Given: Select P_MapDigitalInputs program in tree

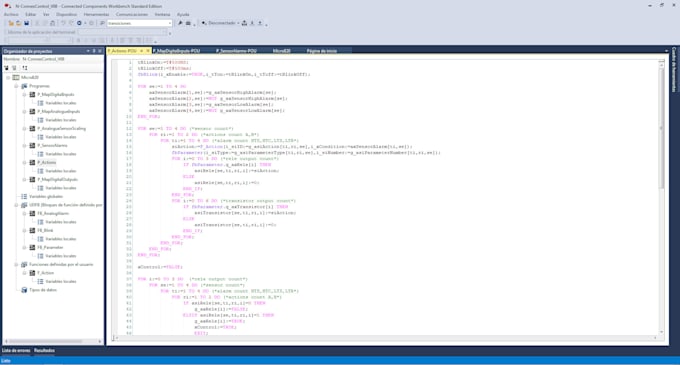Looking at the screenshot, I should click(x=56, y=95).
